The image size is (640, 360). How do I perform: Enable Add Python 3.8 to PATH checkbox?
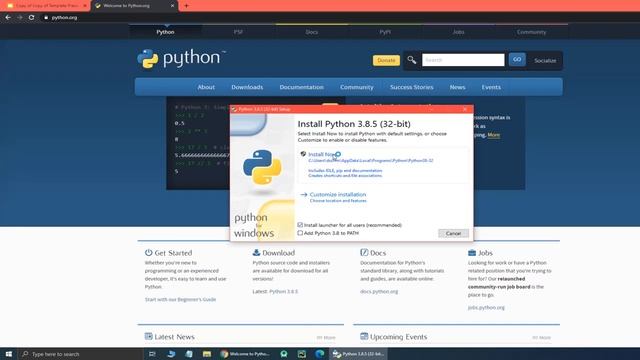[300, 233]
